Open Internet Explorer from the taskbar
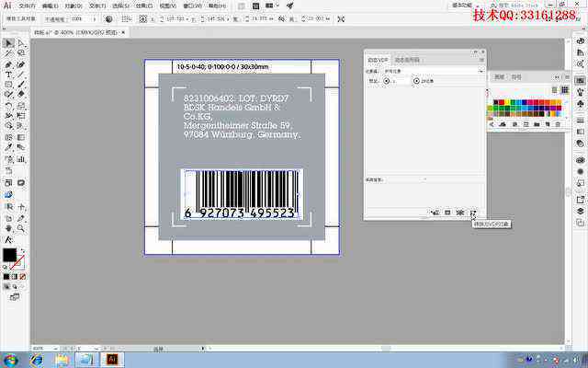Screen dimensions: 588x368 pyautogui.click(x=37, y=360)
